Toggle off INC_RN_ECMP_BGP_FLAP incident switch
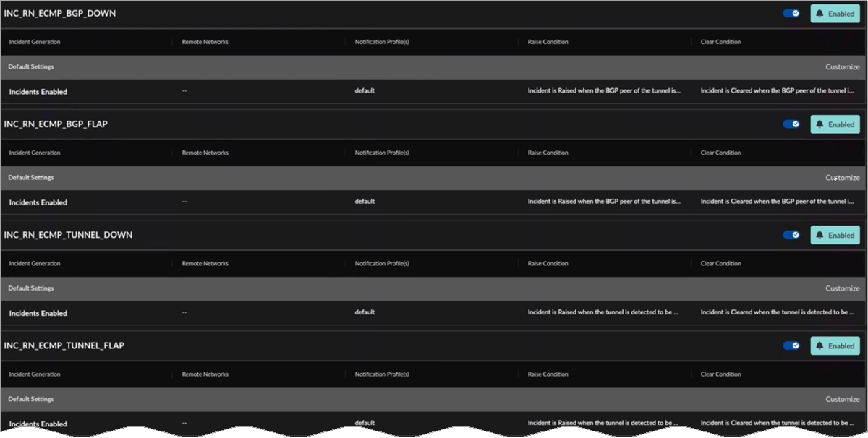Screen dimensions: 868x438 [x=791, y=124]
